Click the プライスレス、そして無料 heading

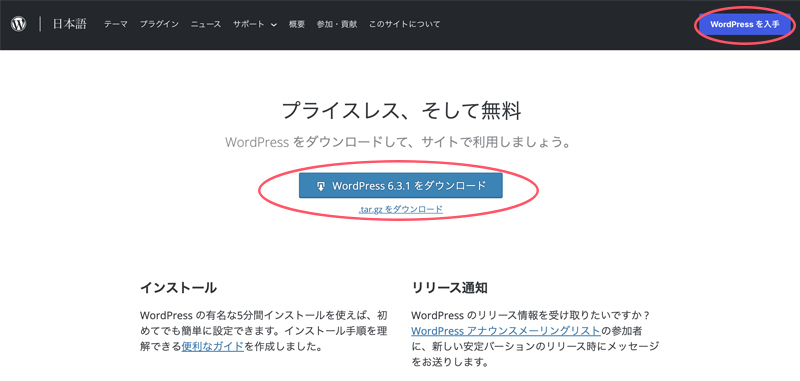pos(401,110)
